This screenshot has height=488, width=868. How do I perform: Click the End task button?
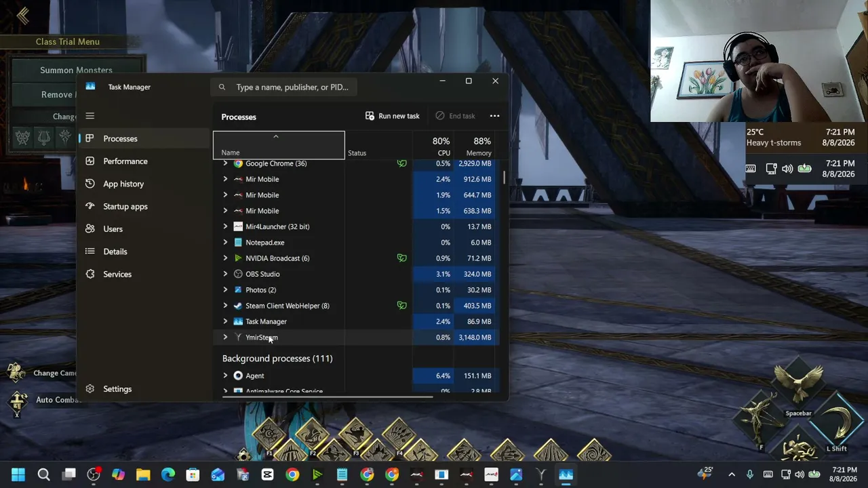(x=455, y=116)
